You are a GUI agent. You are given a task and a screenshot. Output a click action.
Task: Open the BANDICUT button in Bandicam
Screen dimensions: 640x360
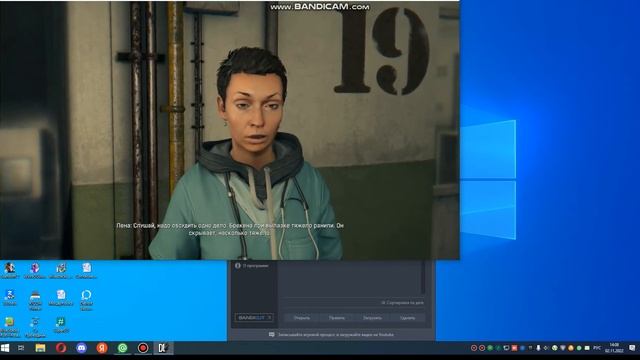[254, 317]
